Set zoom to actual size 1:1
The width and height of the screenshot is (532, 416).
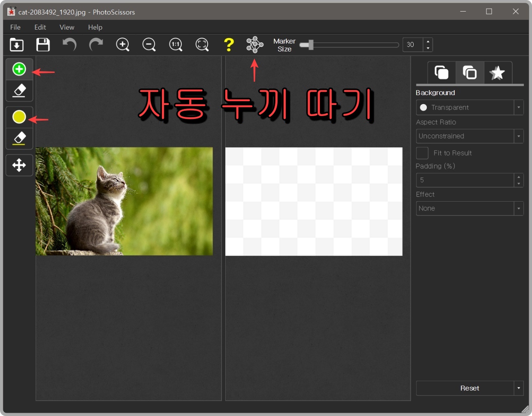176,44
